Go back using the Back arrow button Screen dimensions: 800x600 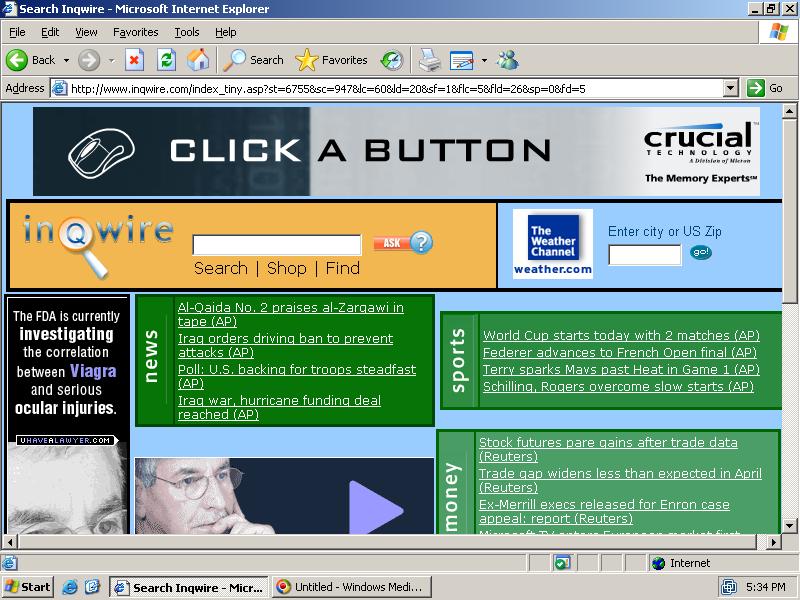click(x=30, y=60)
